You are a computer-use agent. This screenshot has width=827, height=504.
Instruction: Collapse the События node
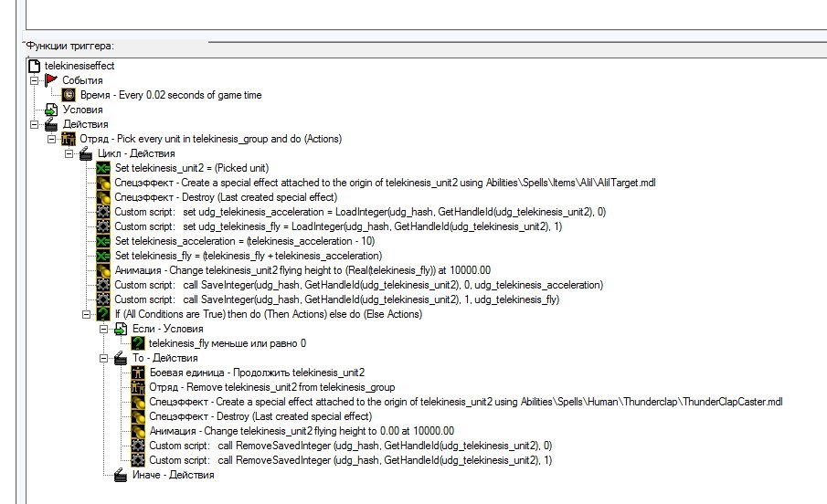(35, 80)
